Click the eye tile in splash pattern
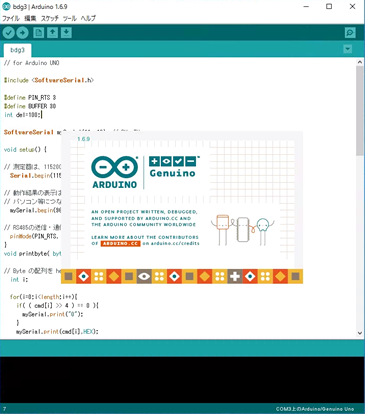The image size is (365, 414). point(144,276)
